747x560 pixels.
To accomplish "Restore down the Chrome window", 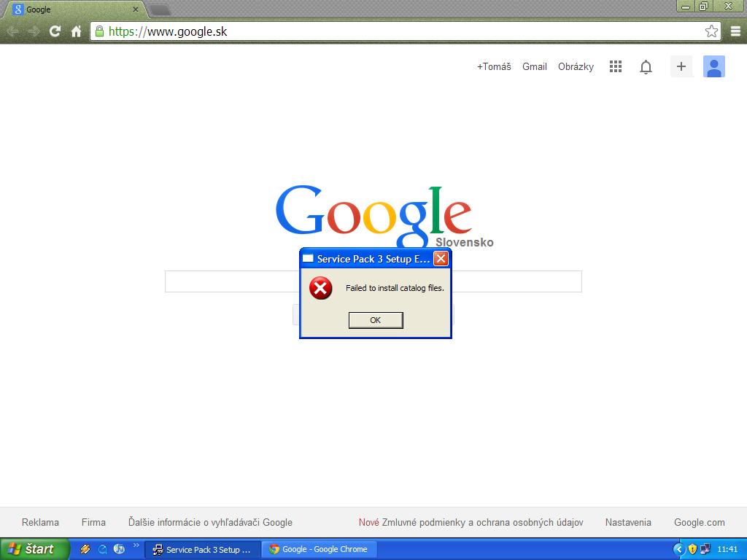I will 704,6.
